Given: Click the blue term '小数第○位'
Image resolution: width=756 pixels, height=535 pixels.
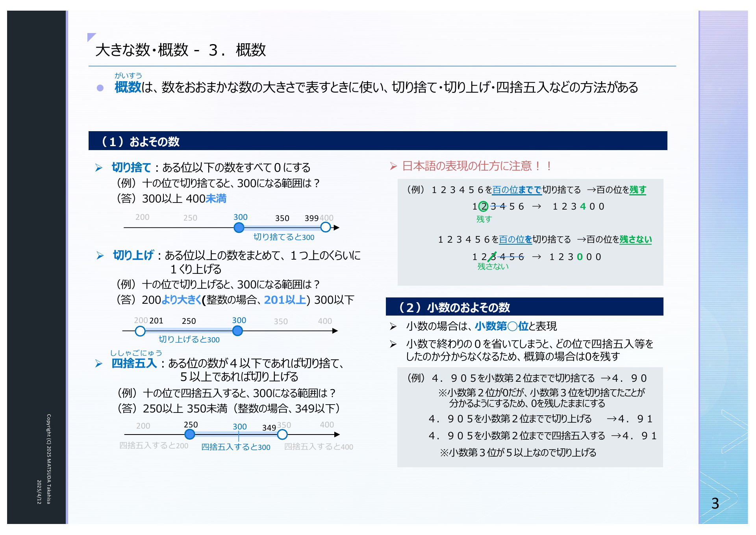Looking at the screenshot, I should pos(502,326).
